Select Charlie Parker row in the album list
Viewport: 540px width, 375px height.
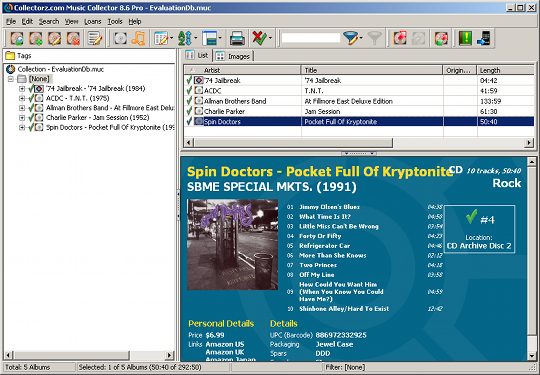(359, 111)
